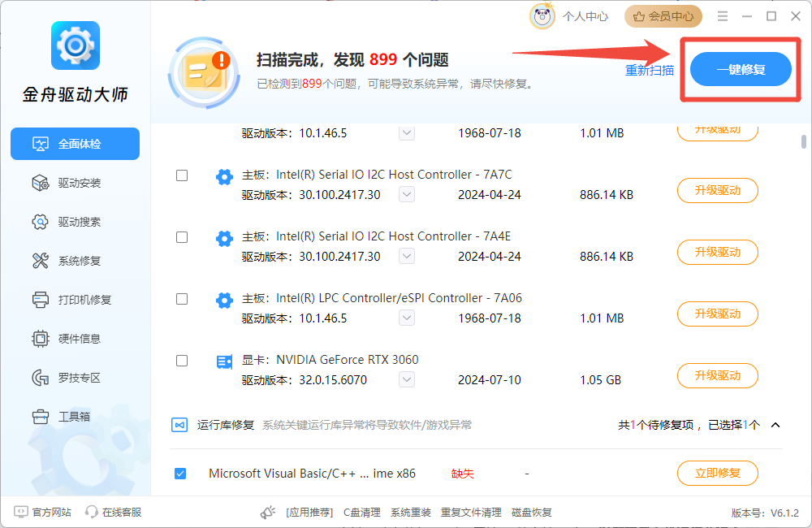Click the graphics card icon for RTX 3060
Image resolution: width=812 pixels, height=528 pixels.
click(224, 362)
